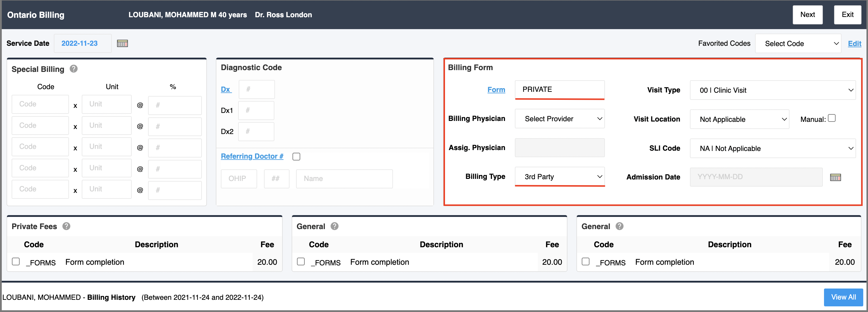The height and width of the screenshot is (312, 868).
Task: Check the _FORMS fee under Private Fees
Action: coord(15,261)
